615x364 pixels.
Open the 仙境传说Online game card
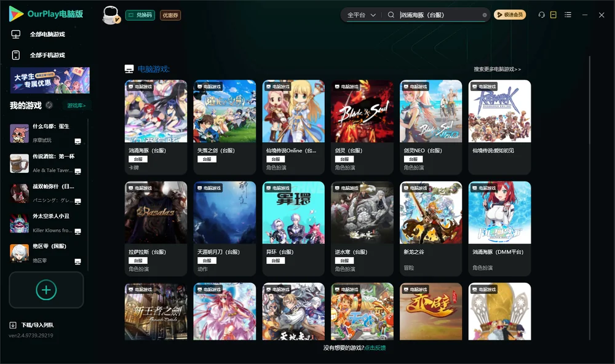pyautogui.click(x=293, y=127)
